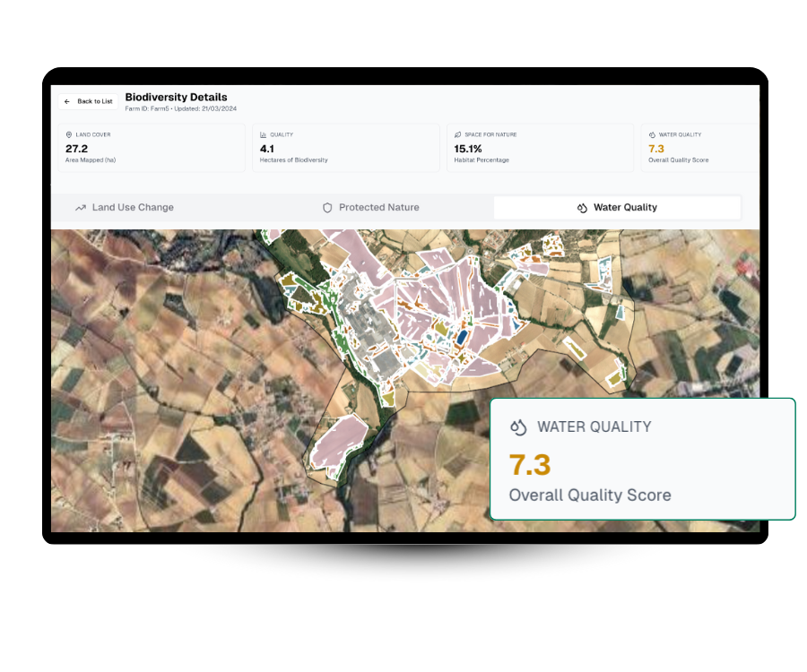Click the bar chart icon beside Quality
807x672 pixels.
264,134
